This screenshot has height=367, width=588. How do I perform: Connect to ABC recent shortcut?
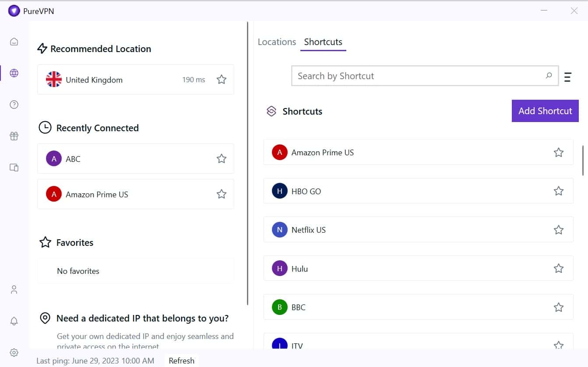(x=136, y=159)
